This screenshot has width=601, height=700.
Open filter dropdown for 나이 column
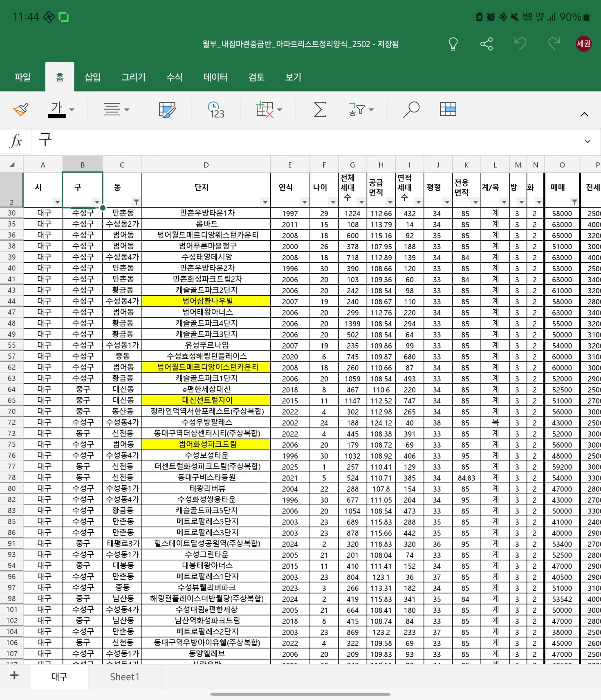(333, 202)
